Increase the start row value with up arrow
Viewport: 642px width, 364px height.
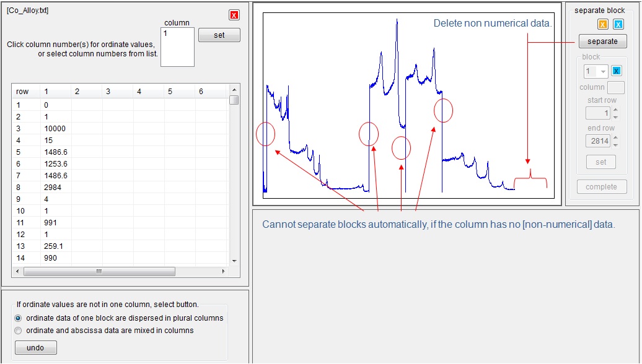(x=615, y=110)
